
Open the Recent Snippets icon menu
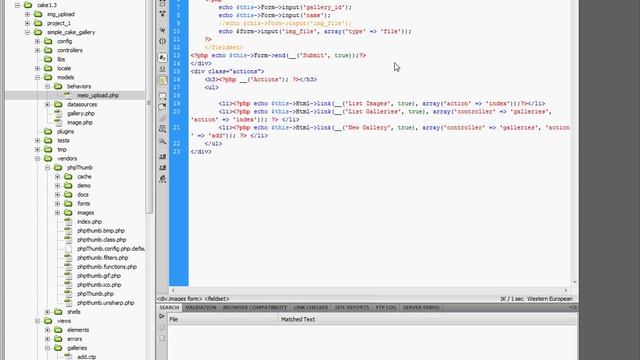click(162, 129)
